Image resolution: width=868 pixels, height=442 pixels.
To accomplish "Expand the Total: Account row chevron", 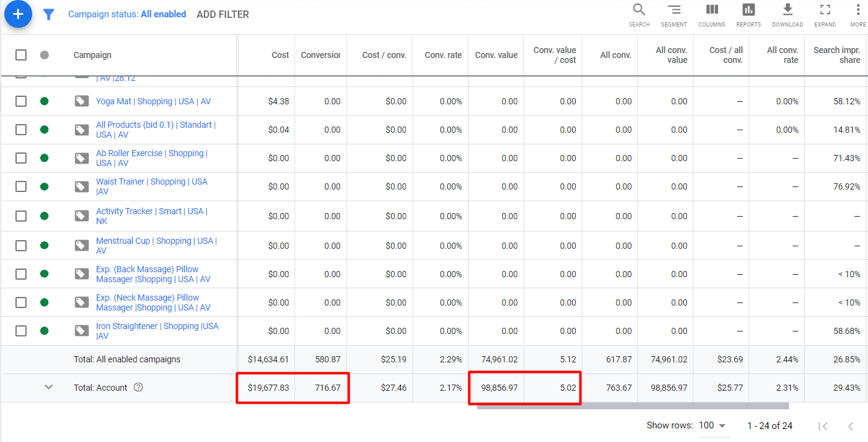I will (x=49, y=387).
